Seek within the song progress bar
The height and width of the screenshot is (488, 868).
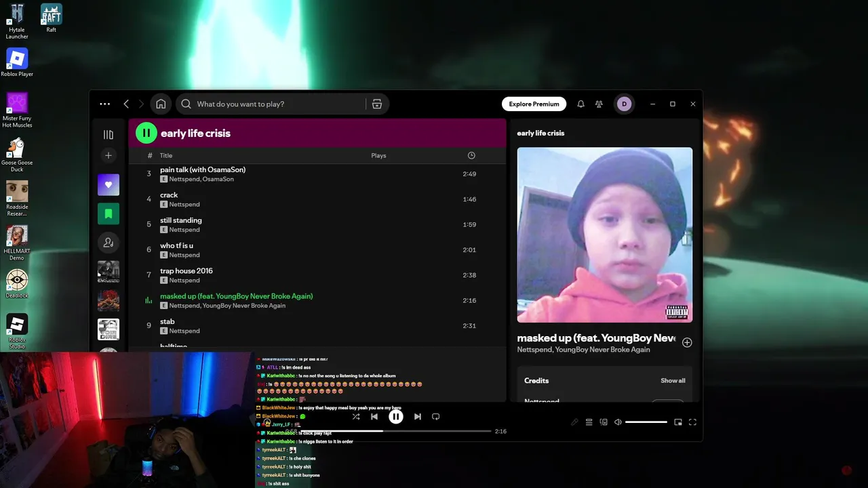pos(395,431)
